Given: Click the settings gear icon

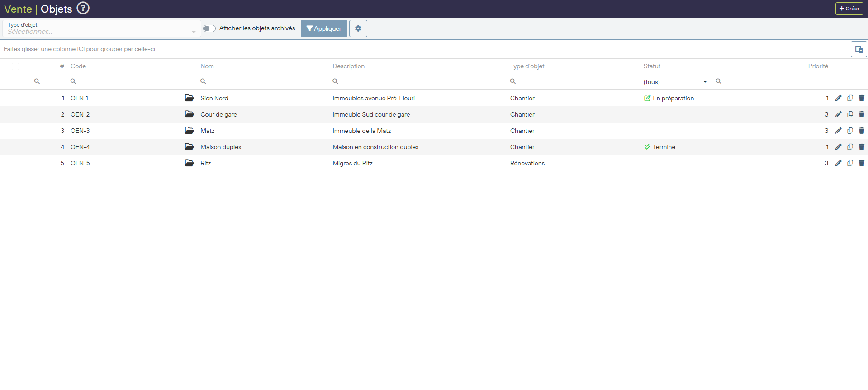Looking at the screenshot, I should (x=358, y=28).
